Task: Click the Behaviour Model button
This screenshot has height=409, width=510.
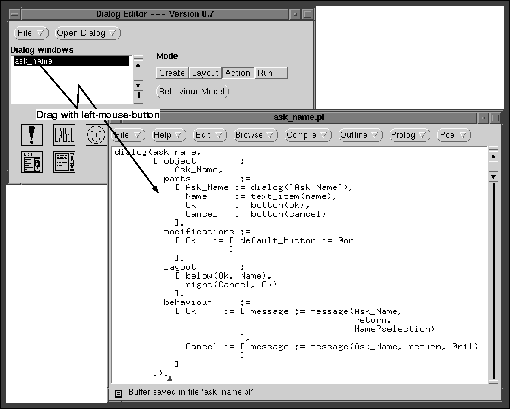Action: click(193, 91)
